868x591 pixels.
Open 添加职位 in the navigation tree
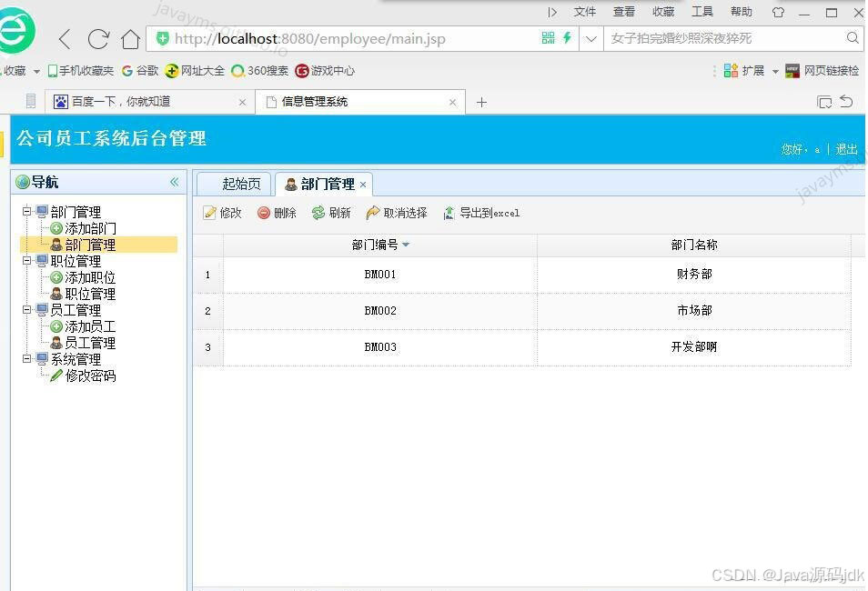(84, 277)
